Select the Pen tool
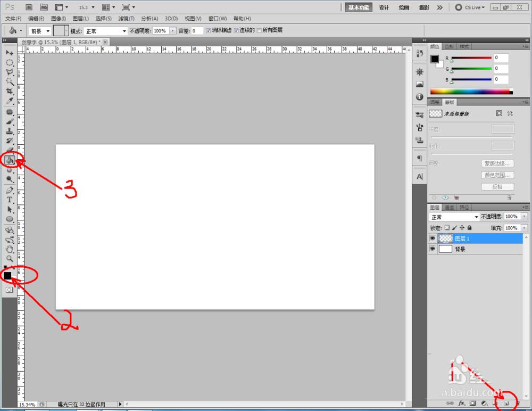The height and width of the screenshot is (411, 532). click(10, 190)
